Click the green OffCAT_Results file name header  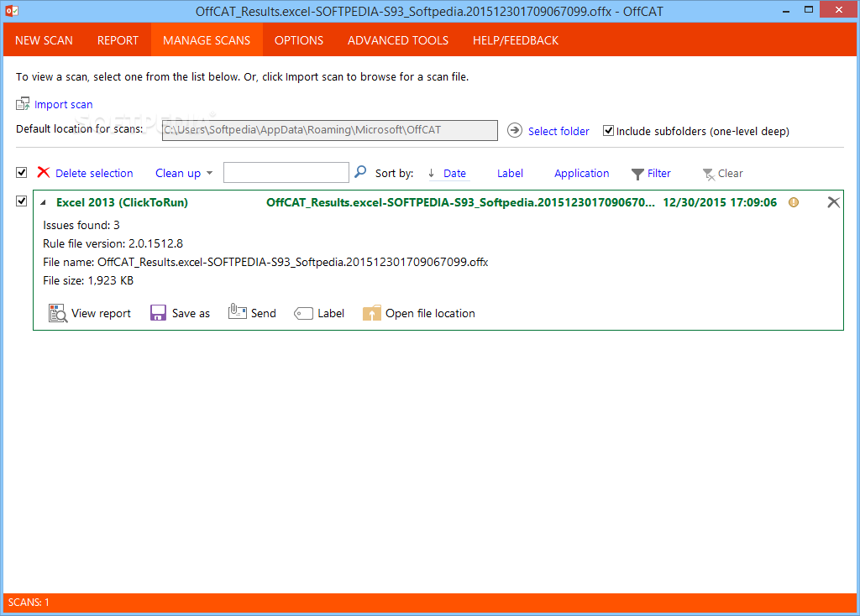pos(460,202)
